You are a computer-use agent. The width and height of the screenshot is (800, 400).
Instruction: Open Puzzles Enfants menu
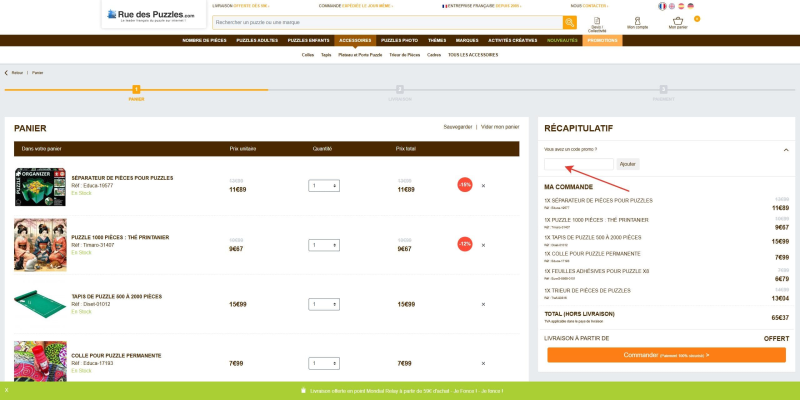308,40
